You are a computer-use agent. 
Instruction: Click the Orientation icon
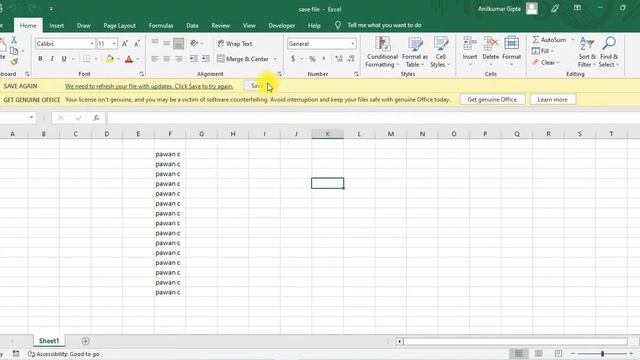194,43
